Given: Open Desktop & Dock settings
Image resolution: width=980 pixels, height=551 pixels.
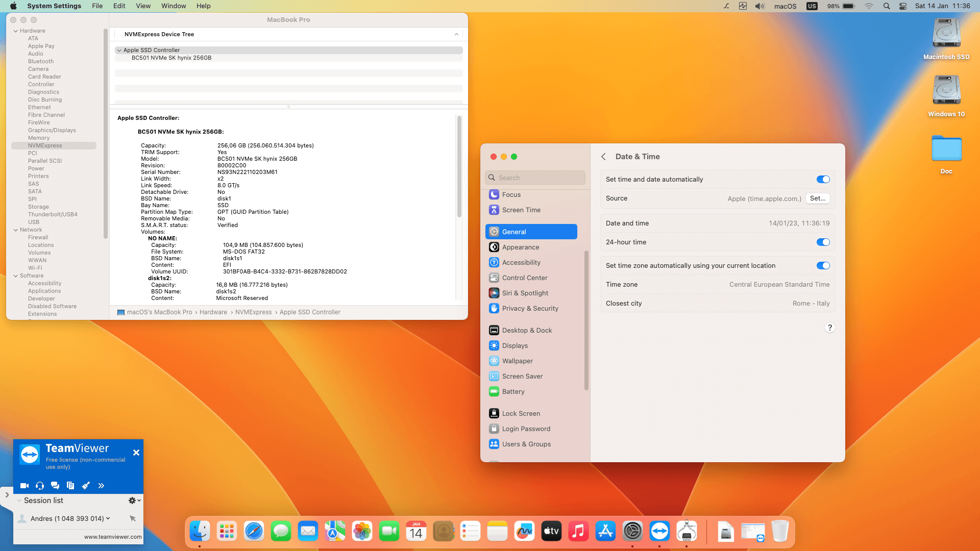Looking at the screenshot, I should click(531, 331).
